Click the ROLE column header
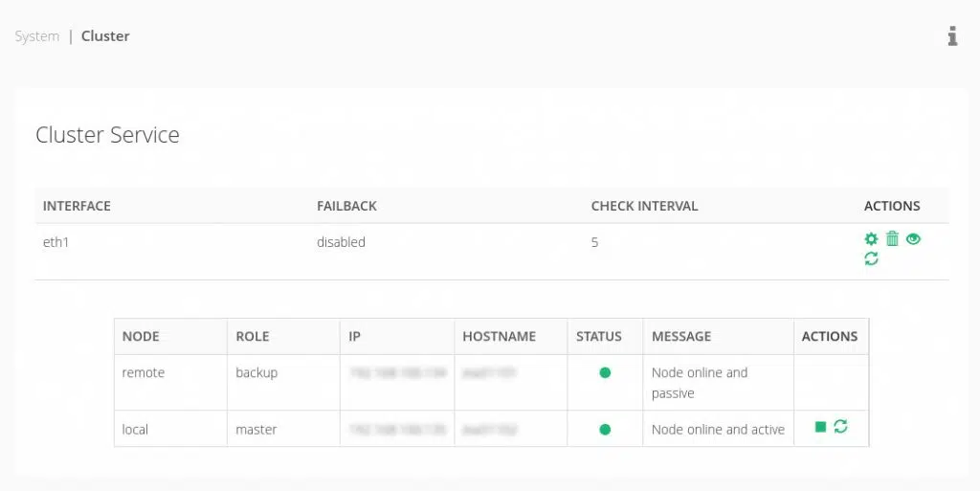This screenshot has height=491, width=980. [x=253, y=337]
